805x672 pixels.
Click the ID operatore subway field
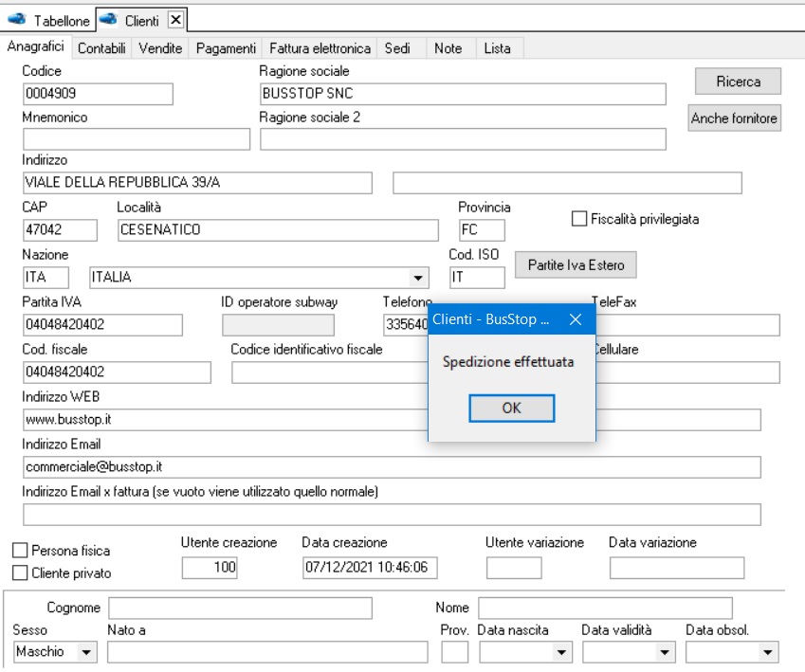[x=278, y=325]
